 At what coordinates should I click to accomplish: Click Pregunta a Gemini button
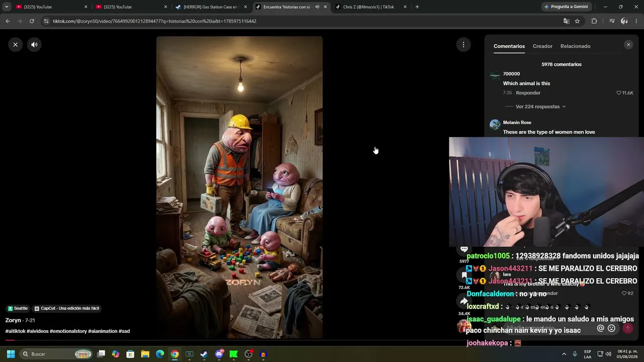point(566,7)
